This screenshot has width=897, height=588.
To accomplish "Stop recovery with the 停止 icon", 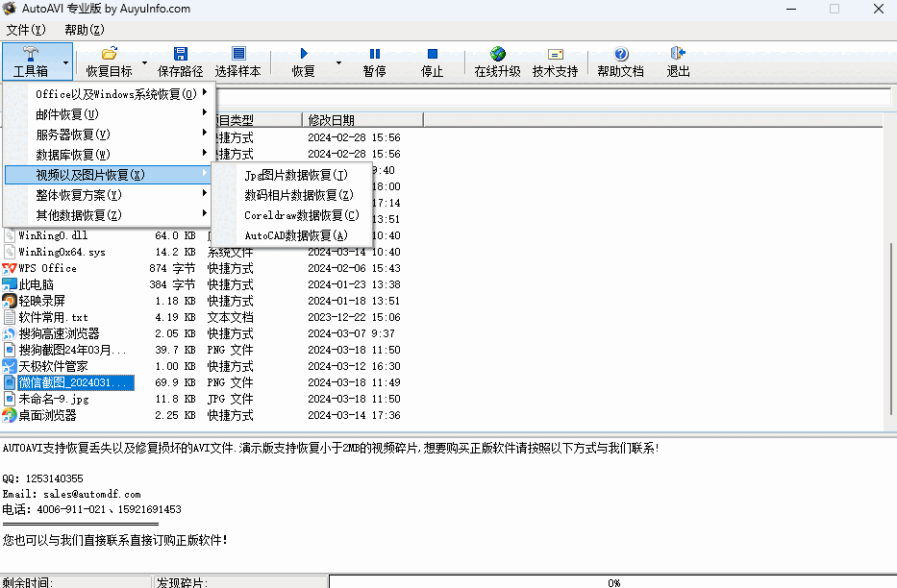I will pos(432,61).
